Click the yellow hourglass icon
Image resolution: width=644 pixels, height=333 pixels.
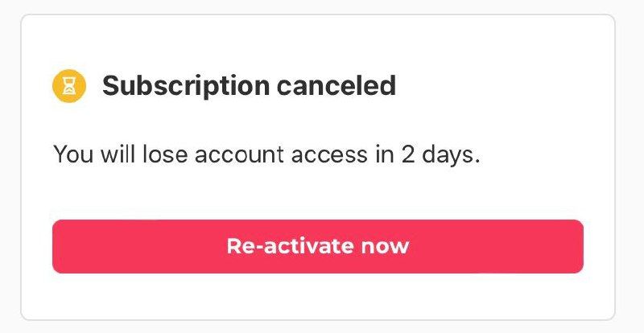pyautogui.click(x=70, y=85)
